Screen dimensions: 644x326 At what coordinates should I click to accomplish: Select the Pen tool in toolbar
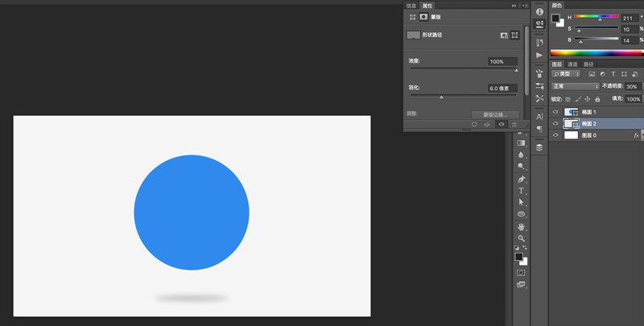click(521, 179)
